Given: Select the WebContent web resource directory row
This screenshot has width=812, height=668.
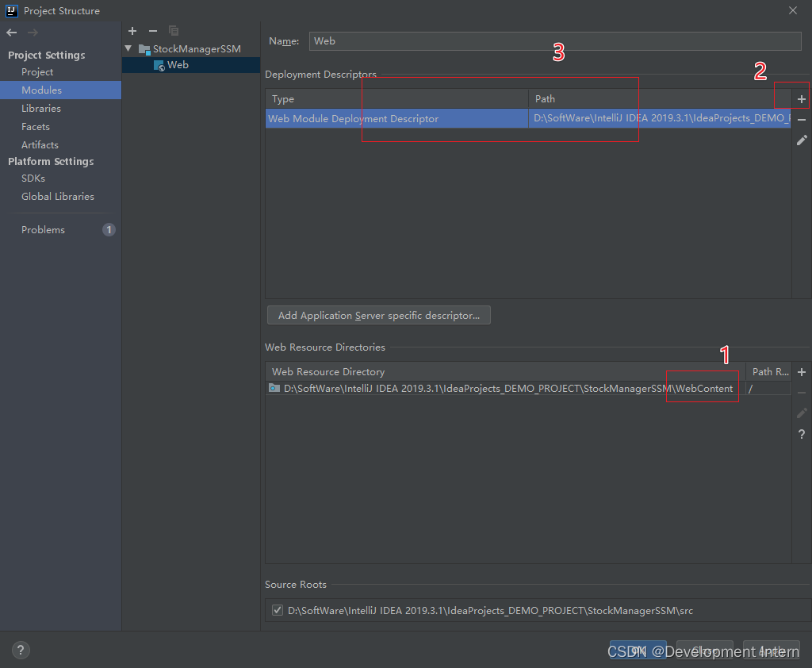Looking at the screenshot, I should click(x=528, y=389).
